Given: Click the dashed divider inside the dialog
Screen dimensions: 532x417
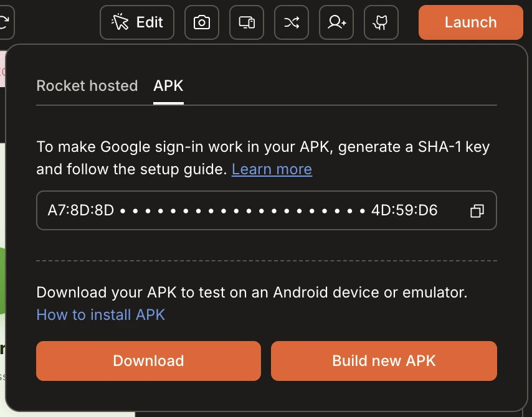Looking at the screenshot, I should [x=267, y=259].
